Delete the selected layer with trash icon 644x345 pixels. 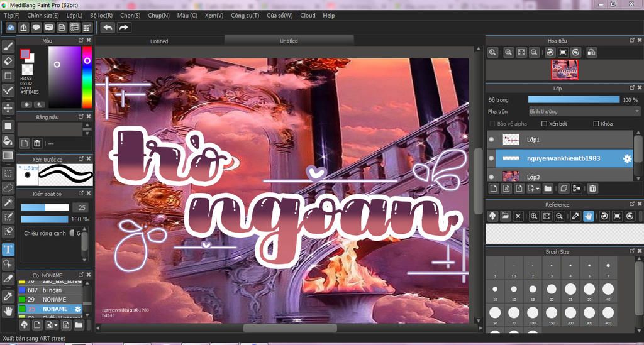click(x=592, y=189)
